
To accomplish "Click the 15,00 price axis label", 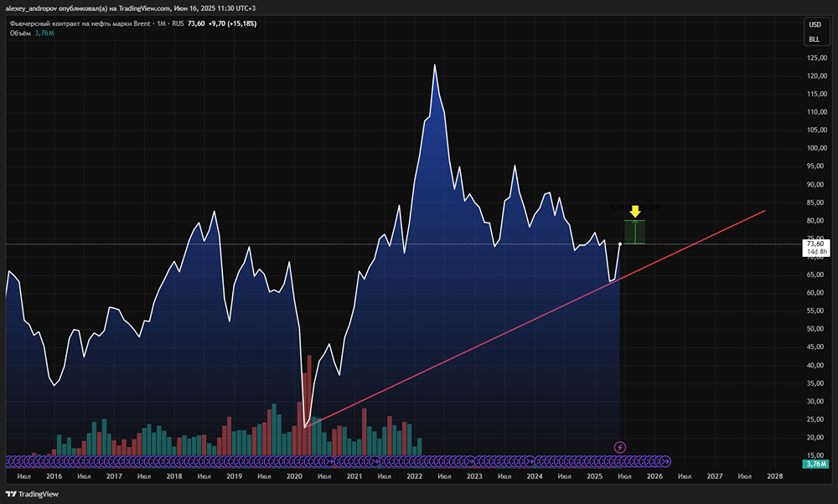I will (816, 455).
